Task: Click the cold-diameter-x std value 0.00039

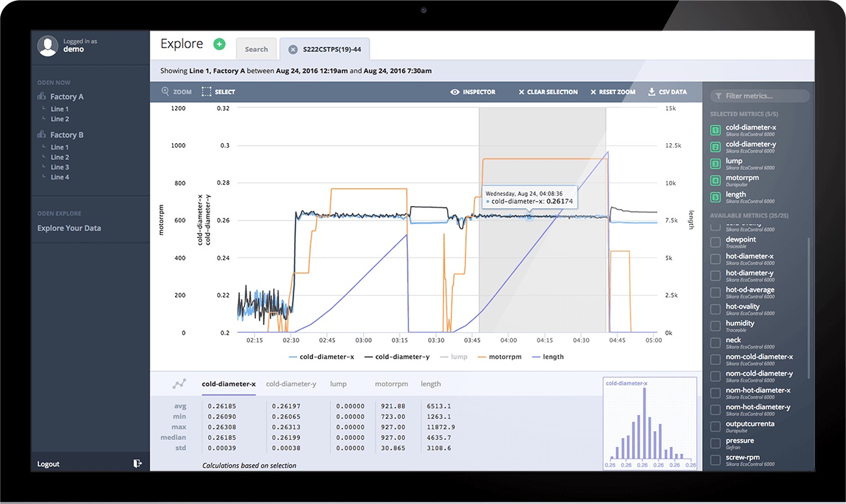Action: click(222, 448)
